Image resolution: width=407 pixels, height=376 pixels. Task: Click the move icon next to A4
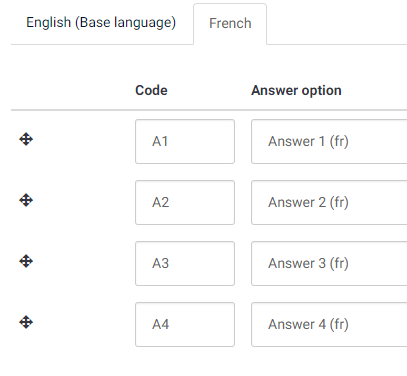point(26,322)
